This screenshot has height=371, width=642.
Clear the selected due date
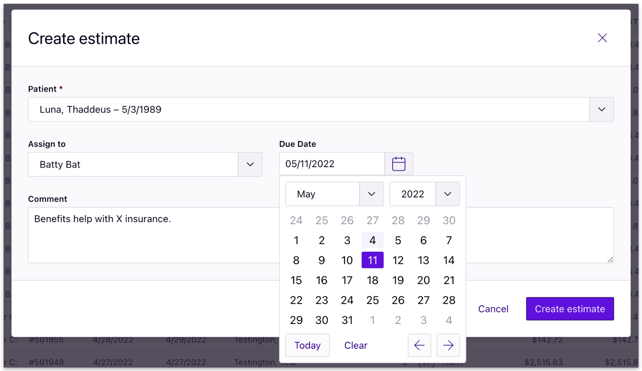click(355, 345)
